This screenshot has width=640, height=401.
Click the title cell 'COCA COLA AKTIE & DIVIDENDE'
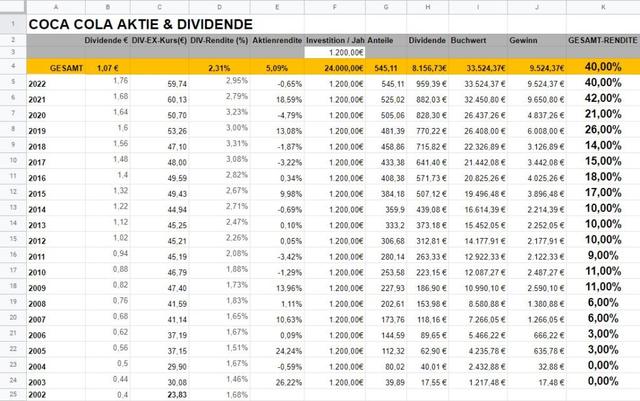[140, 23]
